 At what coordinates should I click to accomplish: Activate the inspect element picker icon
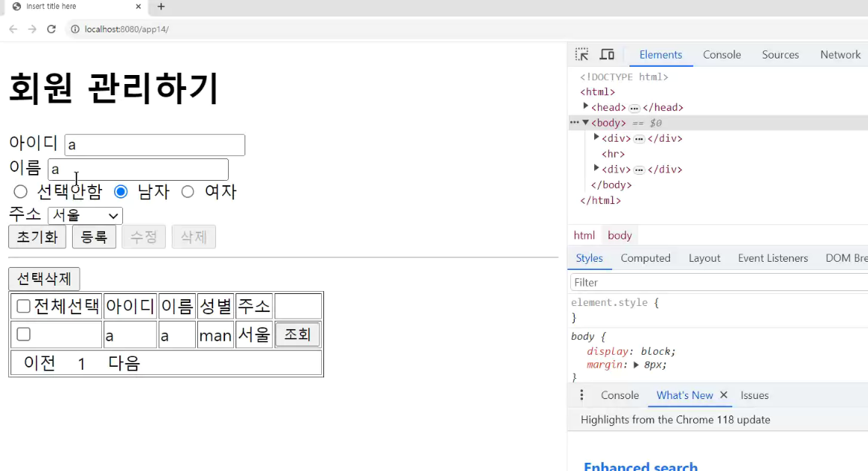pos(582,54)
